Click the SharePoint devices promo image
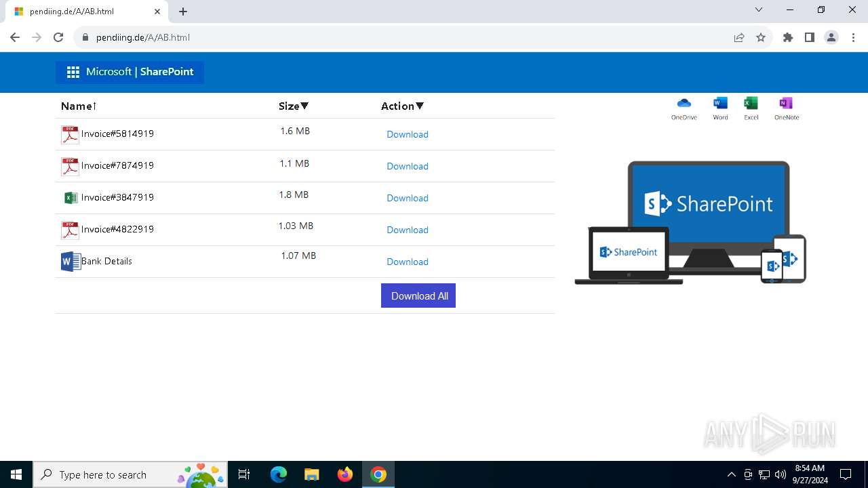Image resolution: width=868 pixels, height=488 pixels. click(690, 222)
